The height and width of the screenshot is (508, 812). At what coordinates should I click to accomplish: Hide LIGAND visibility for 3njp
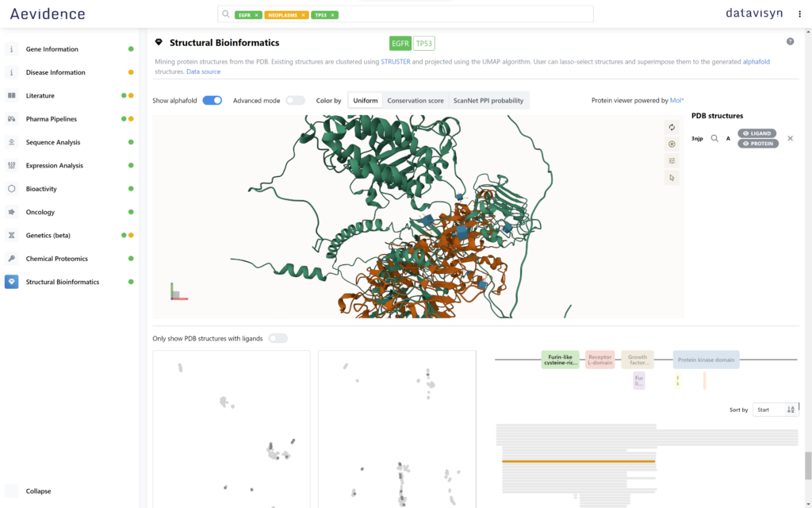pos(757,133)
